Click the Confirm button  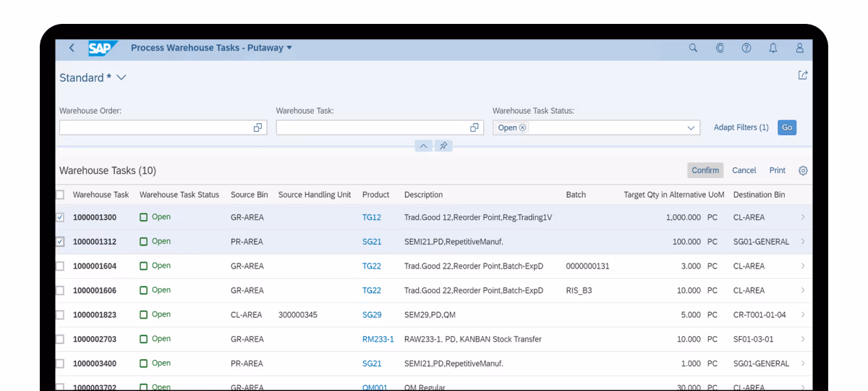(705, 170)
